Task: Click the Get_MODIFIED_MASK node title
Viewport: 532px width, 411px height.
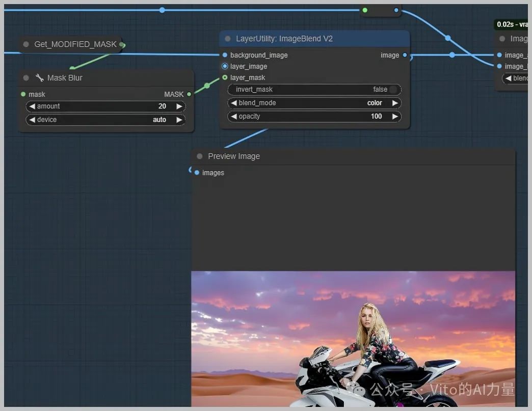Action: 75,44
